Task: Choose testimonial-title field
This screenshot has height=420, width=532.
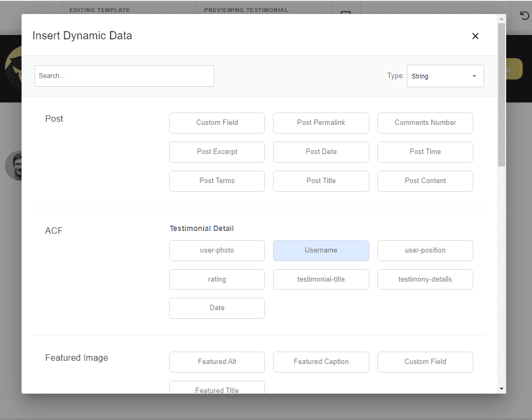Action: point(321,279)
